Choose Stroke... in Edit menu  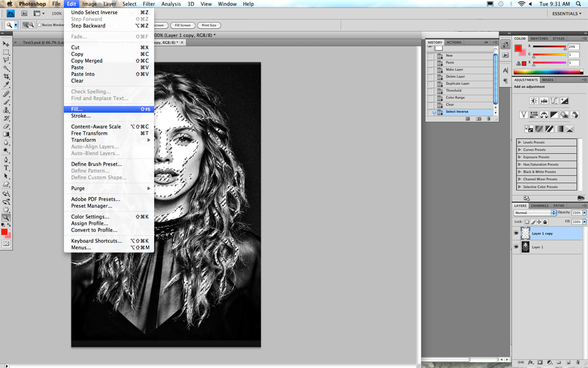pyautogui.click(x=109, y=115)
